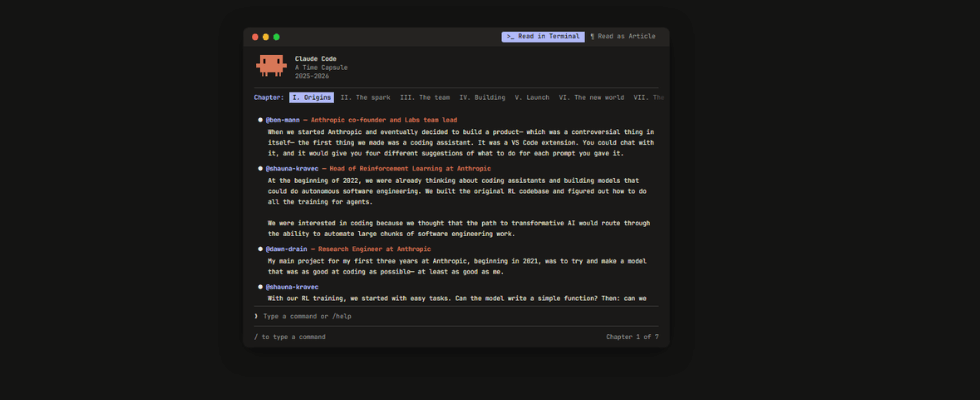Select the I. Origins chapter tab
This screenshot has height=400, width=980.
click(311, 98)
